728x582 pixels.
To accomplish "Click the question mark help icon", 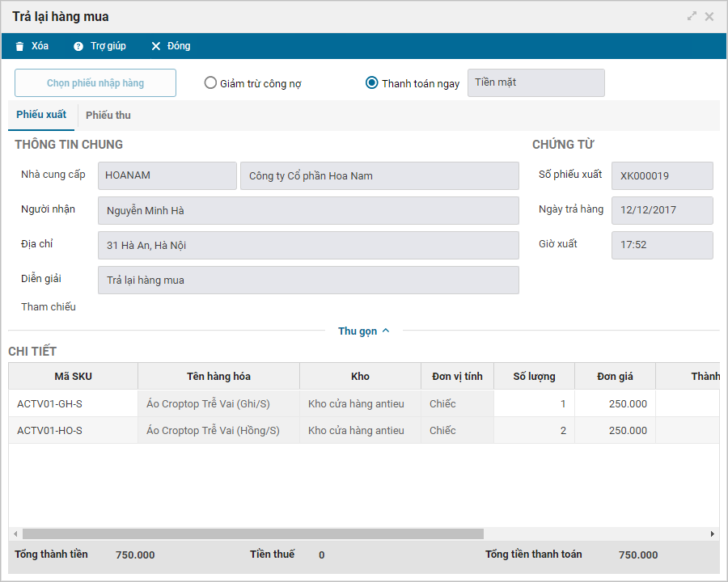I will 78,46.
